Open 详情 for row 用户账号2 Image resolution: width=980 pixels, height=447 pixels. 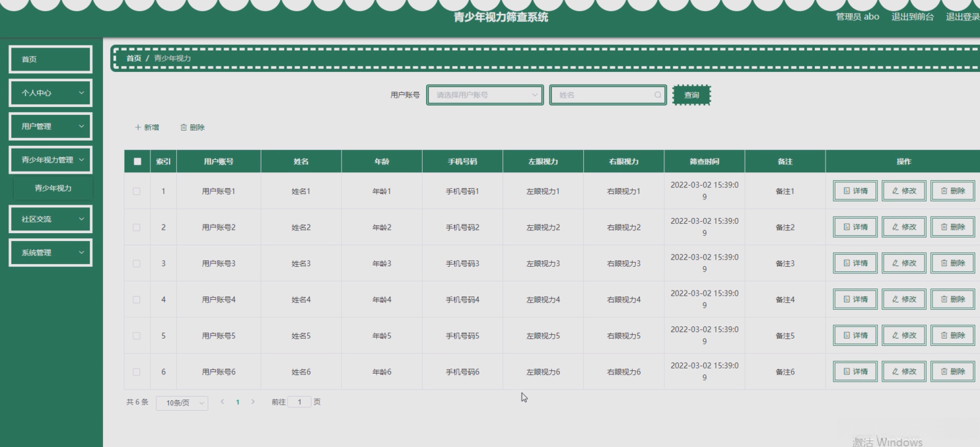855,227
